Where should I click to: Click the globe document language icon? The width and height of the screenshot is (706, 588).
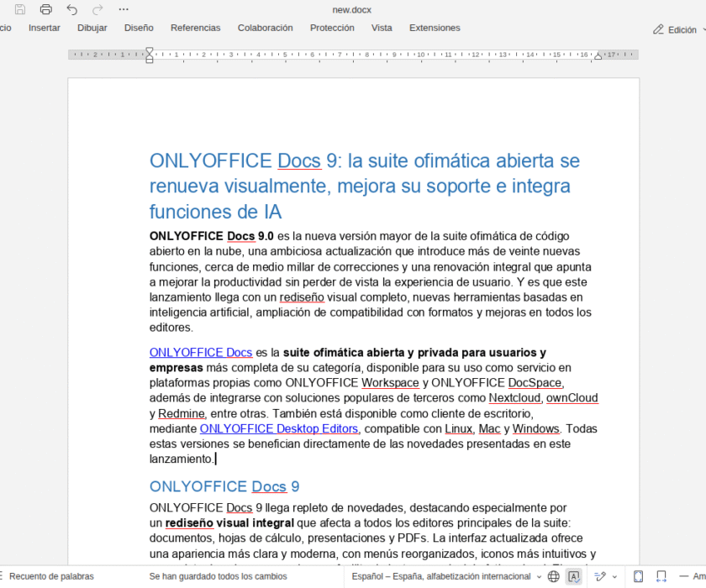(554, 576)
